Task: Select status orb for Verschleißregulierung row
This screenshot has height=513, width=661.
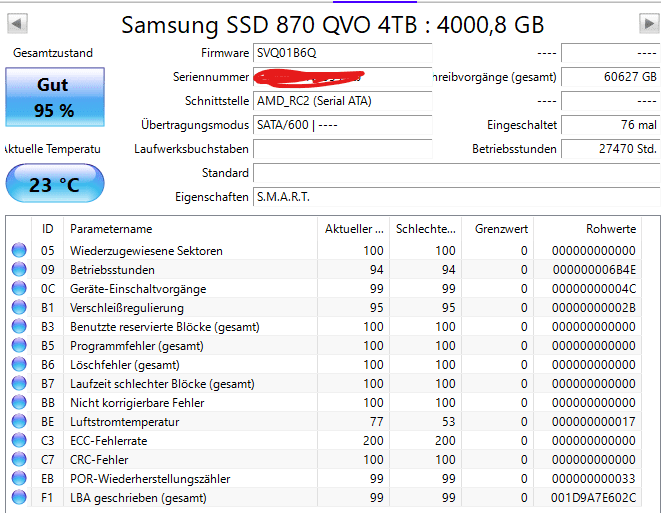Action: 19,307
